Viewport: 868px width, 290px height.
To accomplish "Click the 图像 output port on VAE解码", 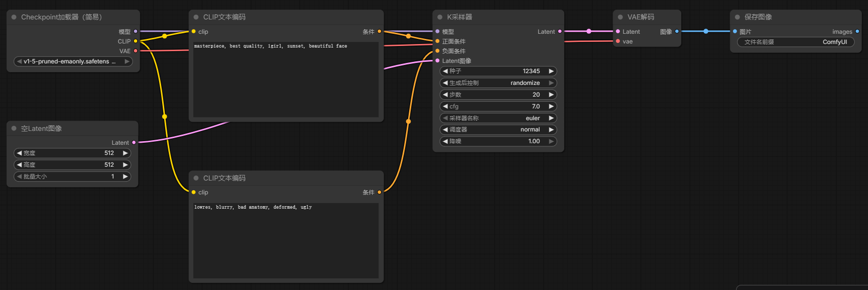I will (x=677, y=31).
